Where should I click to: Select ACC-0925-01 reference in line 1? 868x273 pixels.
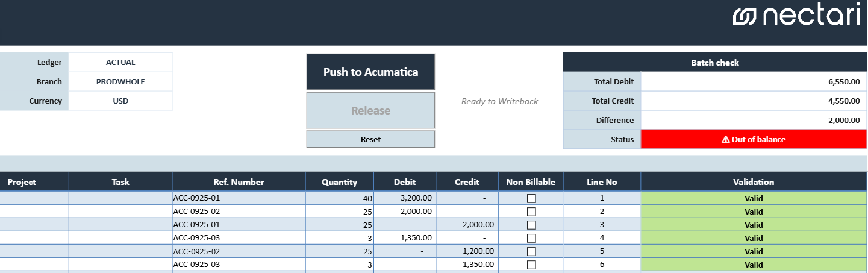[x=239, y=198]
